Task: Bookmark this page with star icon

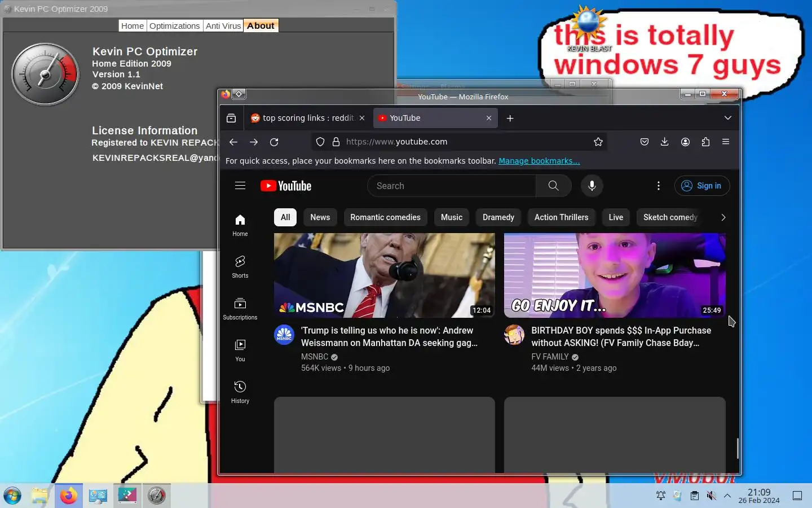Action: 598,142
